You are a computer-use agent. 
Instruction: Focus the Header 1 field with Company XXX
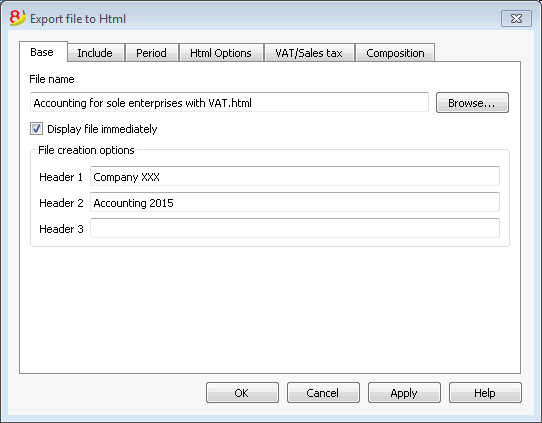click(295, 176)
